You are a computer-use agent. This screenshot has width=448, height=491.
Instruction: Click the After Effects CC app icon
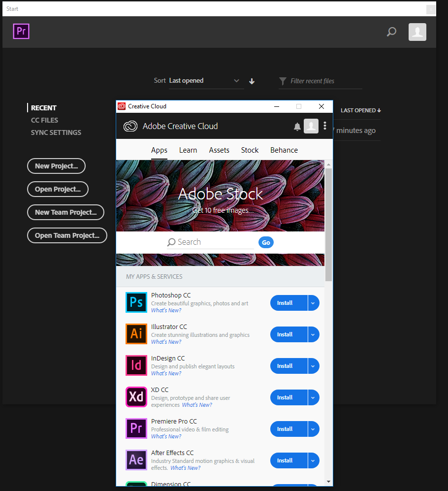point(136,460)
